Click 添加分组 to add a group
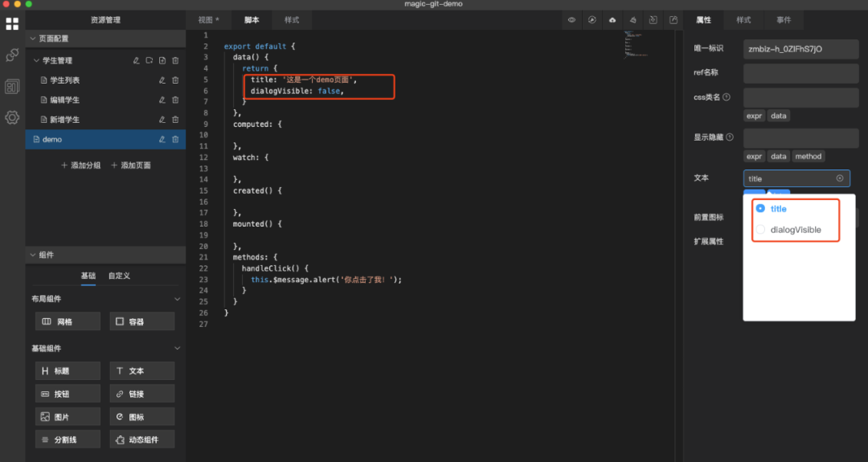Image resolution: width=868 pixels, height=462 pixels. pyautogui.click(x=81, y=165)
